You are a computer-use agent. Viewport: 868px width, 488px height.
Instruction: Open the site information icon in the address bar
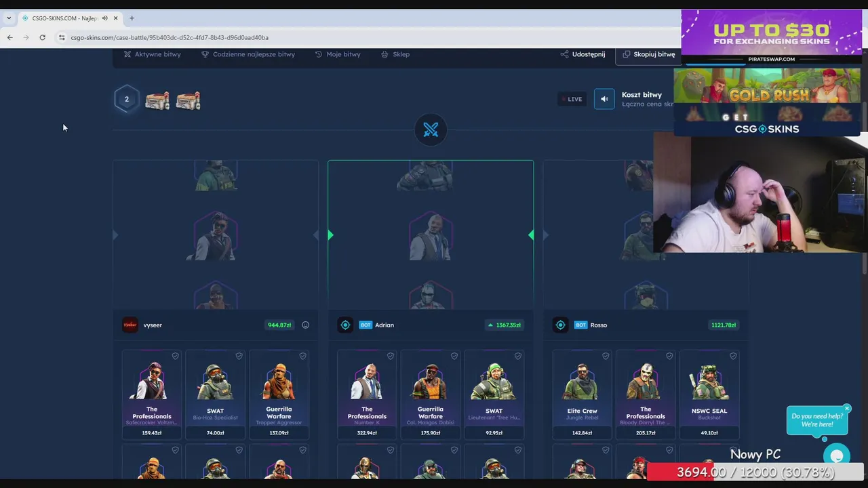(x=62, y=37)
